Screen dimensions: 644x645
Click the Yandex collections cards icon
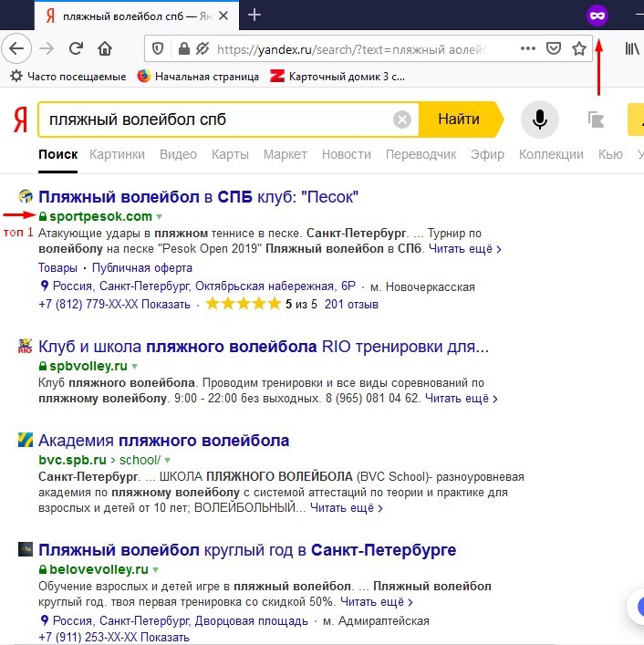click(596, 120)
